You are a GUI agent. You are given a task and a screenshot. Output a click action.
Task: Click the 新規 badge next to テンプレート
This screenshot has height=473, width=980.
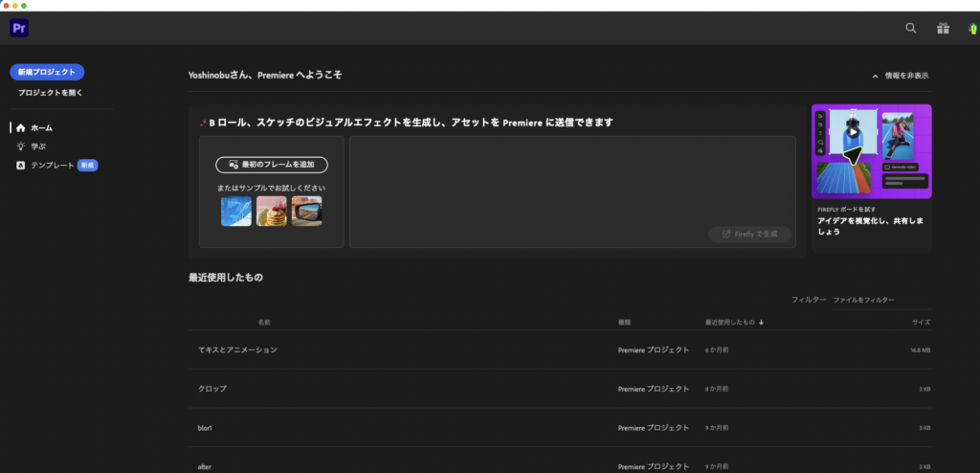87,166
